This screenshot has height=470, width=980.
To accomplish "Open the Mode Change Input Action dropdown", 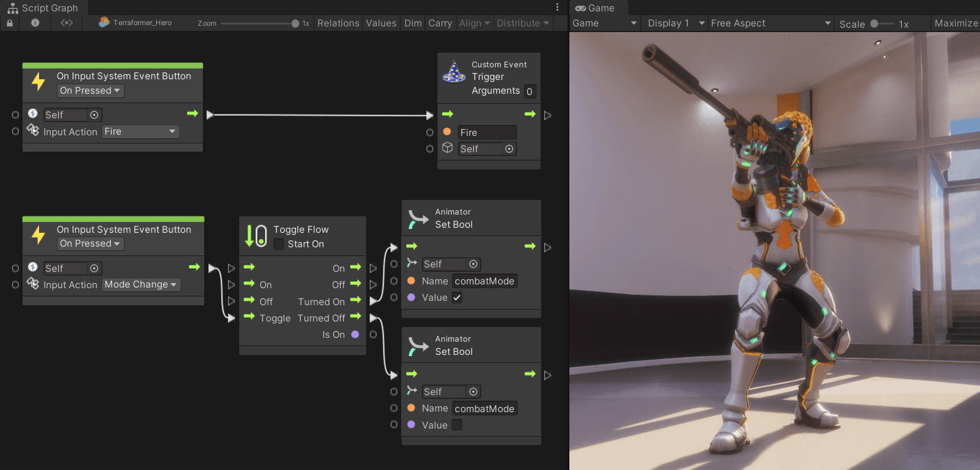I will [141, 284].
